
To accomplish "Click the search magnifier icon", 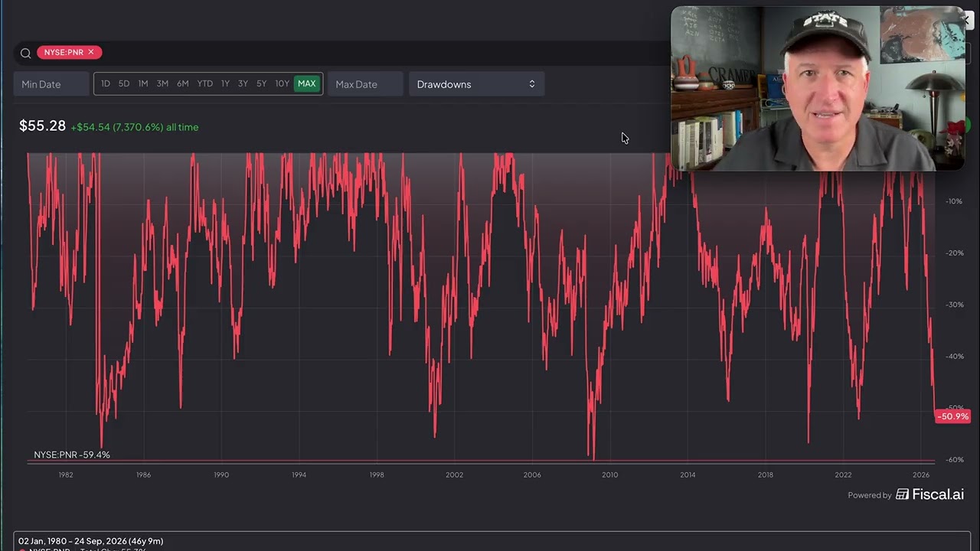I will [x=25, y=53].
